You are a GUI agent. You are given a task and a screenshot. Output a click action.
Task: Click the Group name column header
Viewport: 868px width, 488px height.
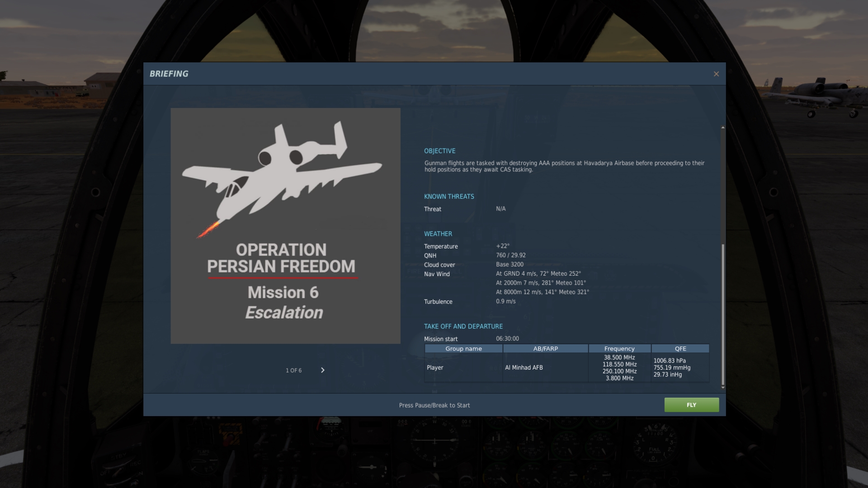pos(463,348)
